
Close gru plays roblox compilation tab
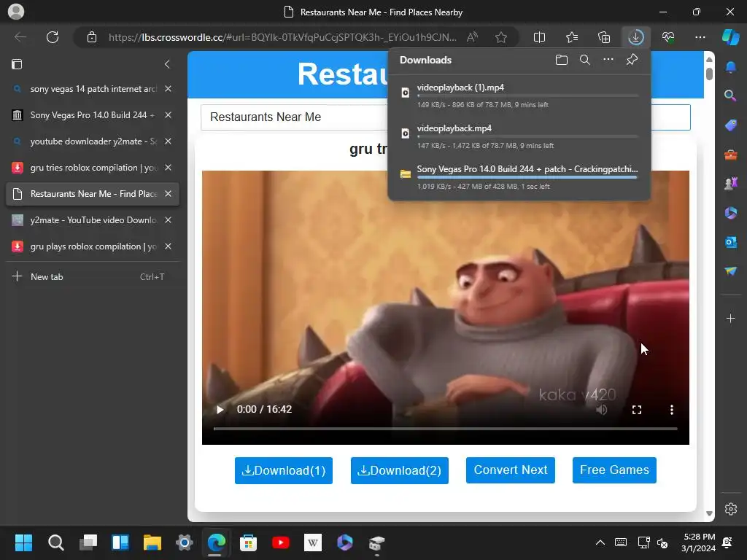click(169, 246)
